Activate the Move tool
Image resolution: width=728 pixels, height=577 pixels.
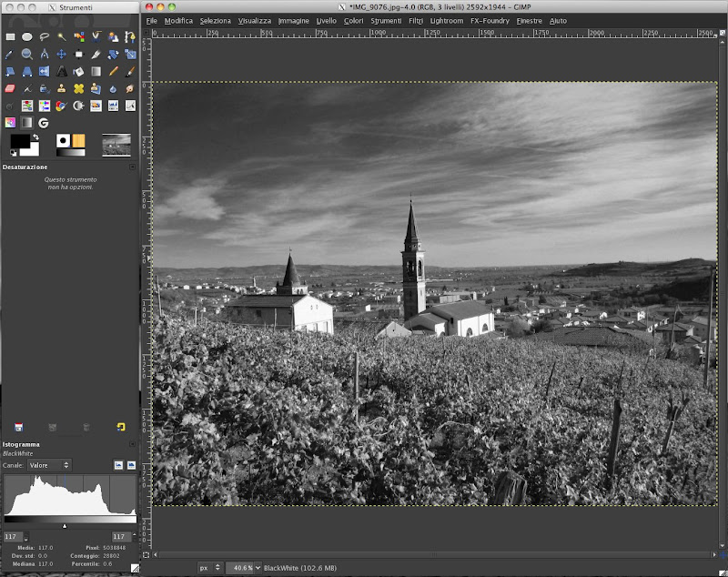tap(61, 55)
